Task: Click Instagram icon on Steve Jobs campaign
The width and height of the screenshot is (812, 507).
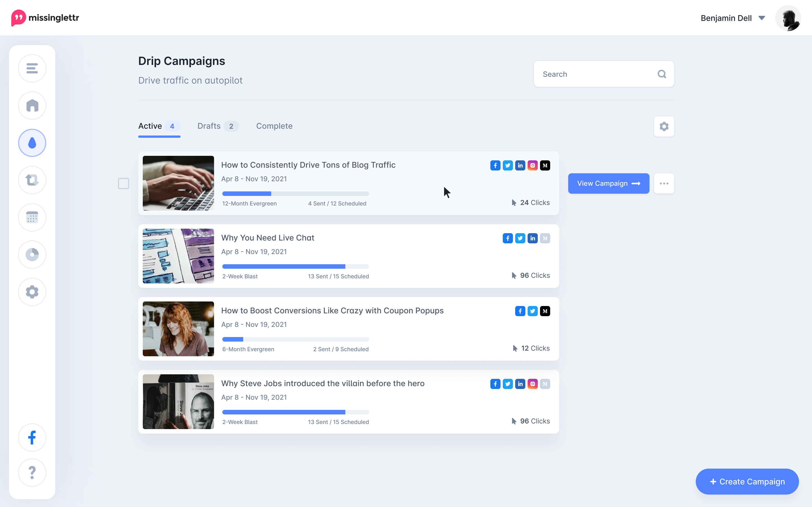Action: pos(532,384)
